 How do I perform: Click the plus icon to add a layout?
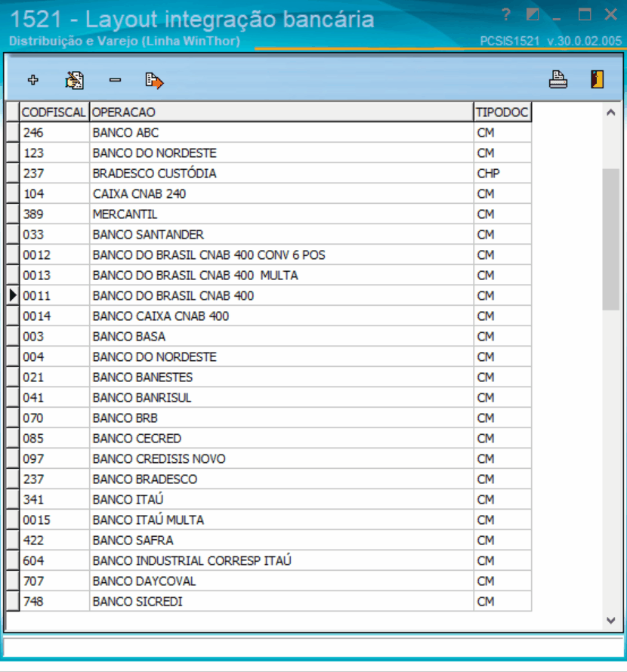point(33,80)
